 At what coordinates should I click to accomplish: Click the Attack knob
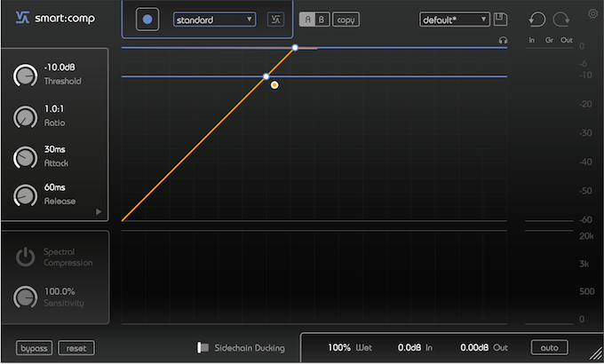click(x=25, y=157)
